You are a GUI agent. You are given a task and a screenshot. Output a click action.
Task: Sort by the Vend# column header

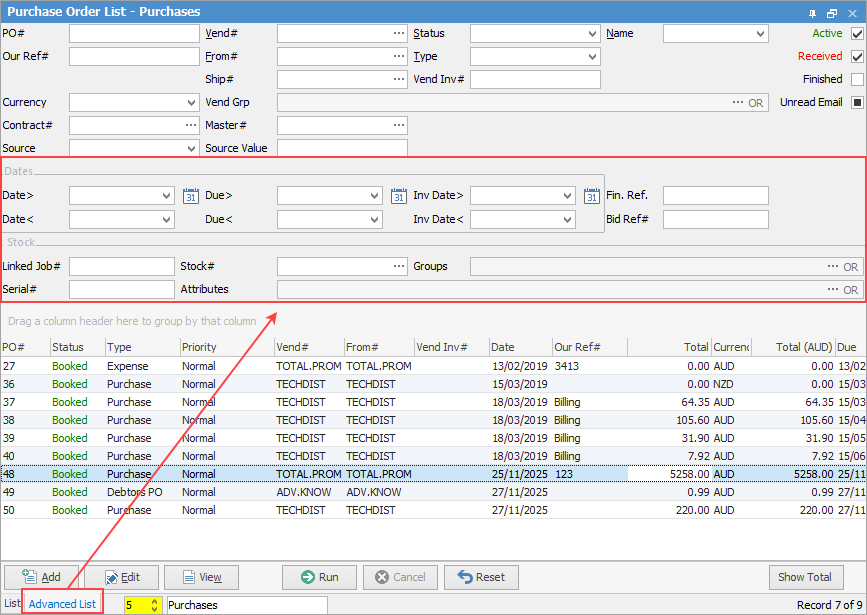309,347
